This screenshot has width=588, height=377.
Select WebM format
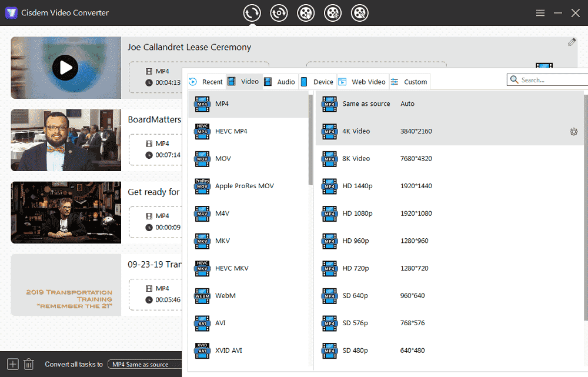(x=248, y=296)
